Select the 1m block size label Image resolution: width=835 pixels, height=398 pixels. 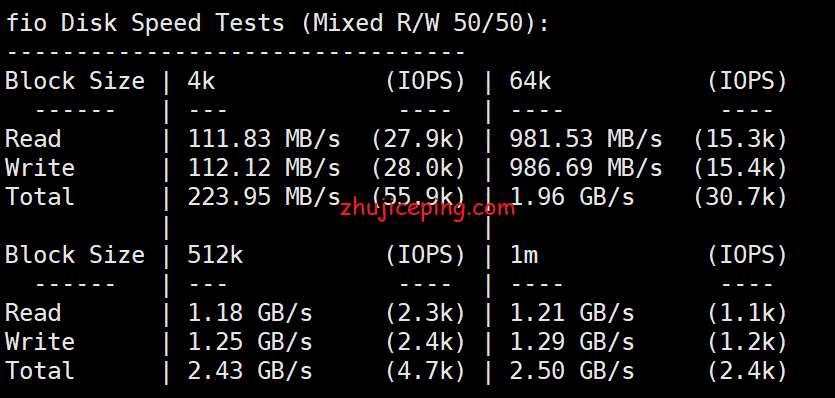523,255
